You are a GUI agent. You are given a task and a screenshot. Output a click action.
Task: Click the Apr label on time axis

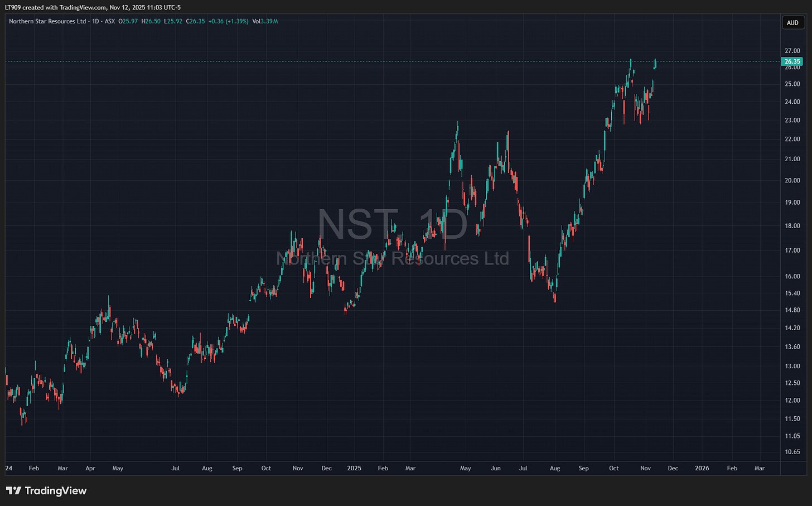90,468
